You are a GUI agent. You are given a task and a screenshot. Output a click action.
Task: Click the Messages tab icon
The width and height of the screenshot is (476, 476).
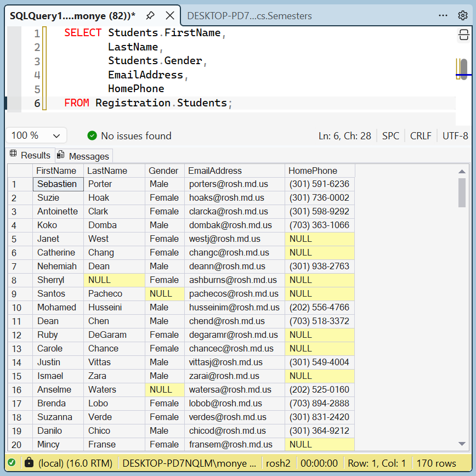(61, 155)
